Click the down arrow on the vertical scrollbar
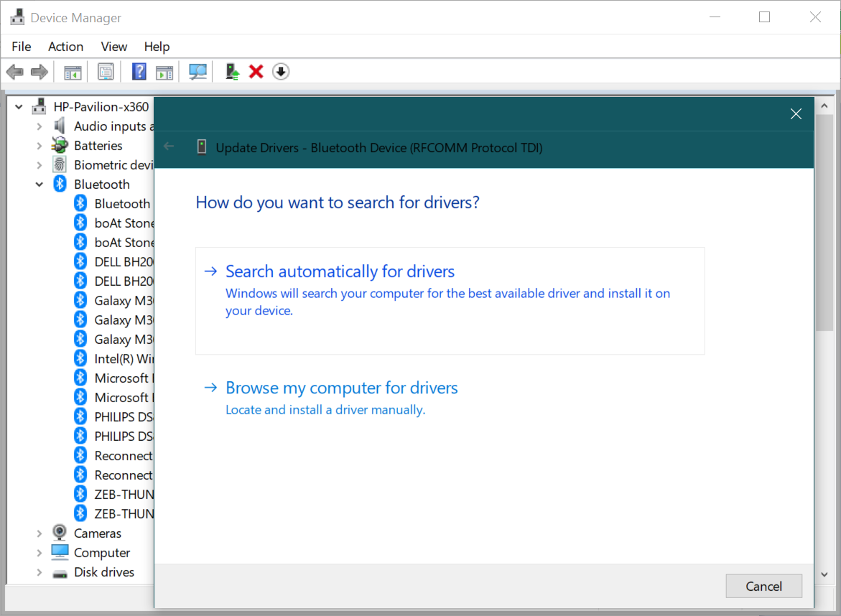 tap(824, 574)
